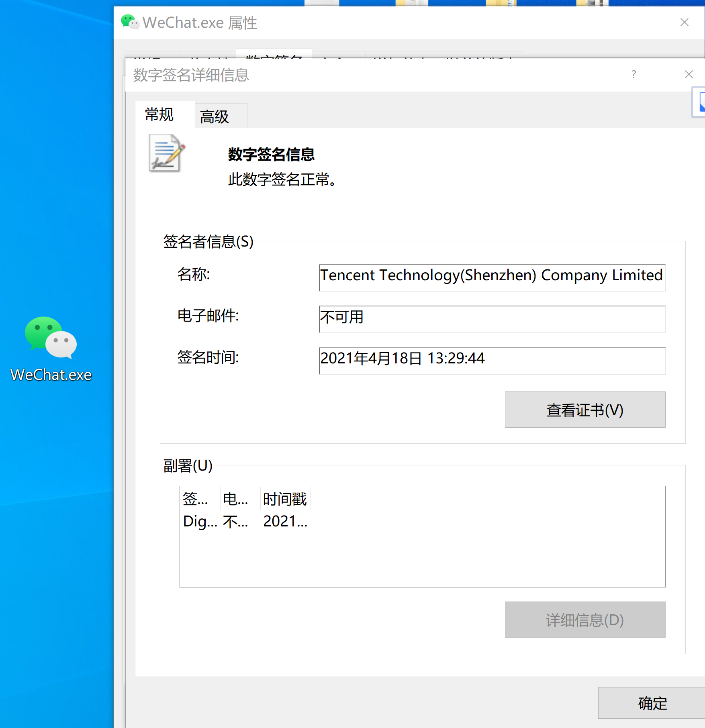Select the WeChat.exe desktop icon
Image resolution: width=705 pixels, height=728 pixels.
(51, 349)
